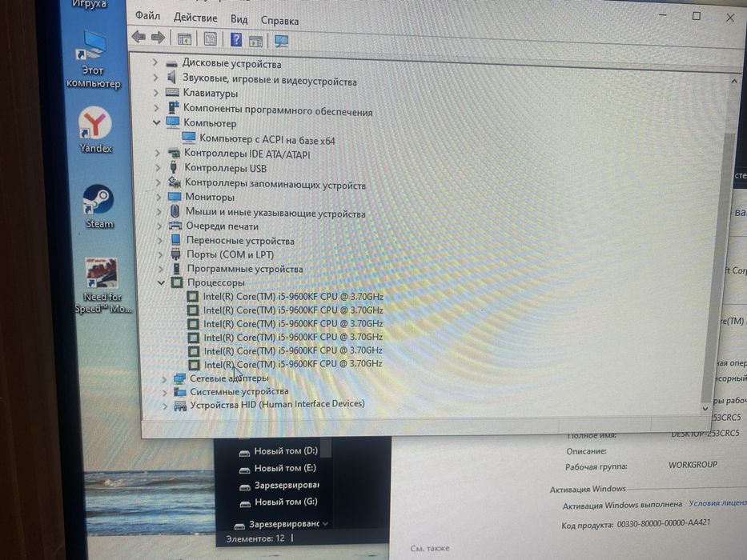Expand the Мониторы node

click(x=159, y=196)
